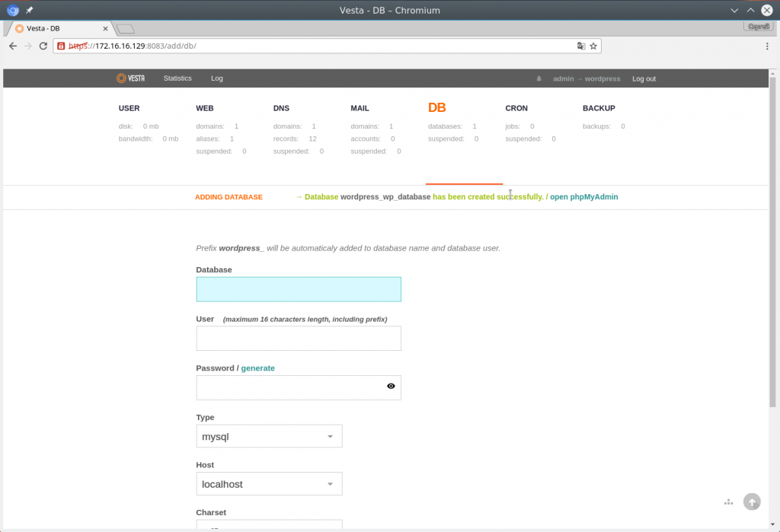The image size is (780, 532).
Task: Open the Charset dropdown
Action: (x=269, y=526)
